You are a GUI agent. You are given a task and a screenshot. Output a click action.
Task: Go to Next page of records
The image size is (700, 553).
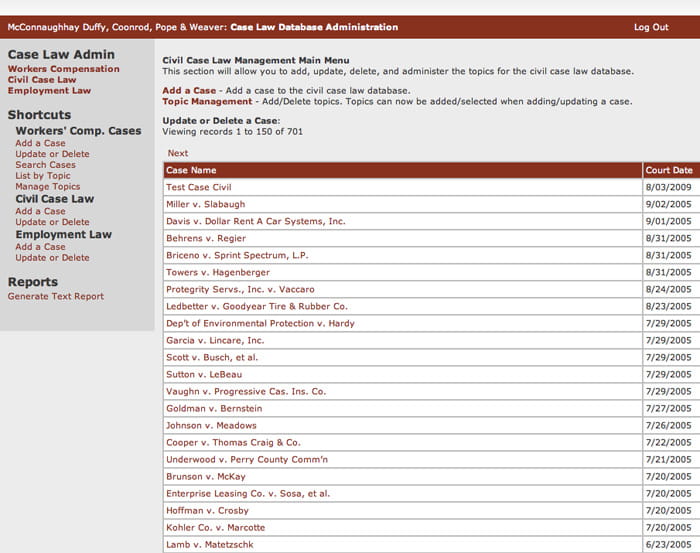pos(178,153)
